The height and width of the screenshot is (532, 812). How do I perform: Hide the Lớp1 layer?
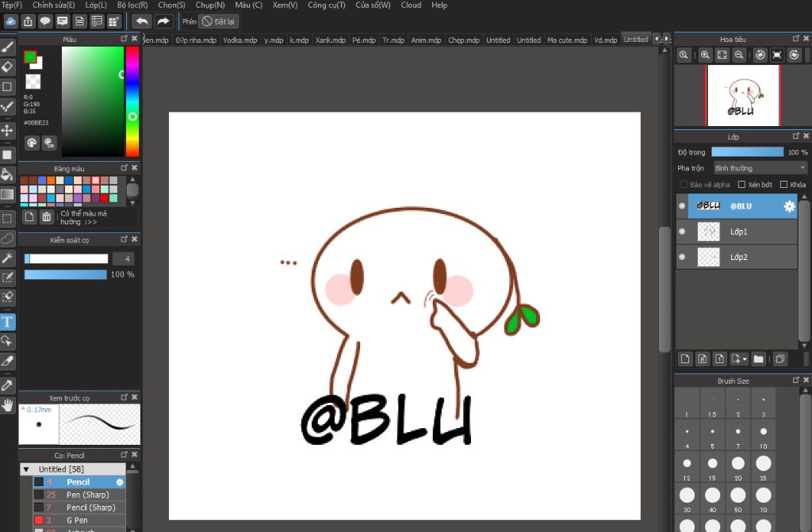tap(682, 232)
